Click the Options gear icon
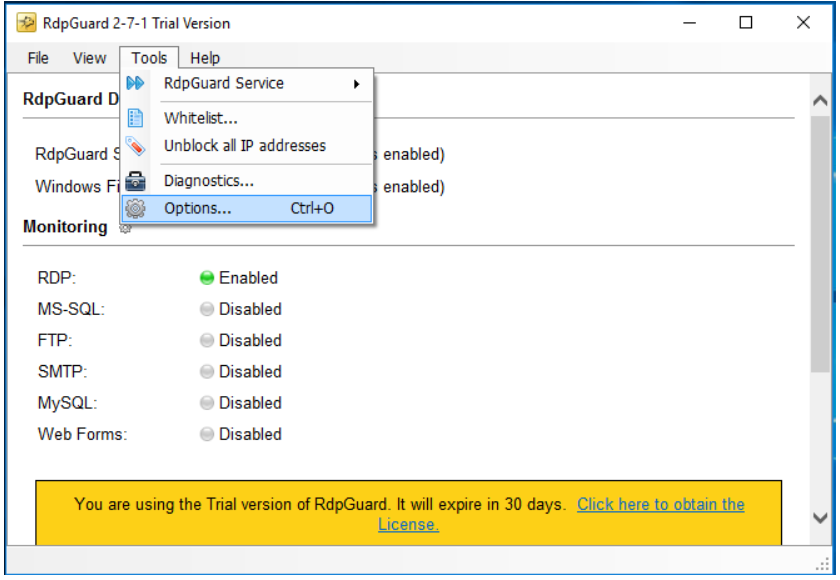The height and width of the screenshot is (580, 840). click(136, 208)
